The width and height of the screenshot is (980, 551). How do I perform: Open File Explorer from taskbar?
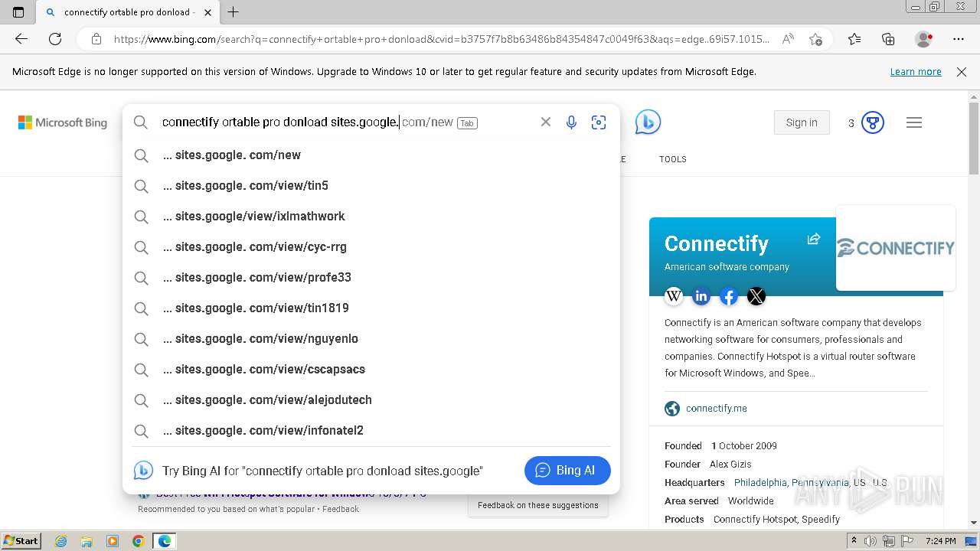87,541
